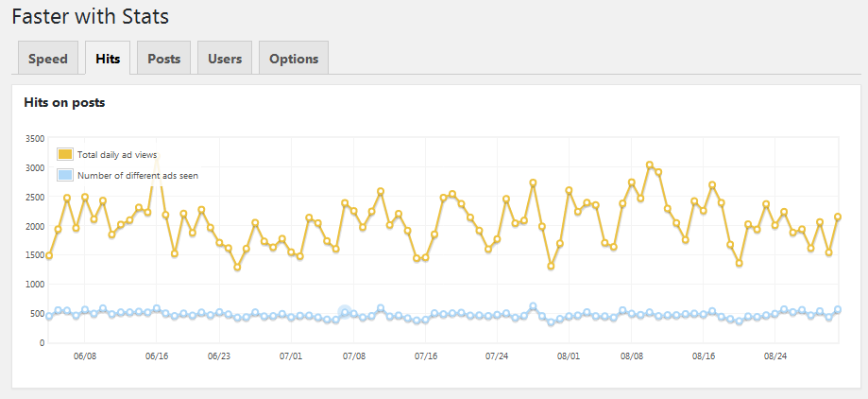Click the last yellow data point on the right

[x=838, y=217]
